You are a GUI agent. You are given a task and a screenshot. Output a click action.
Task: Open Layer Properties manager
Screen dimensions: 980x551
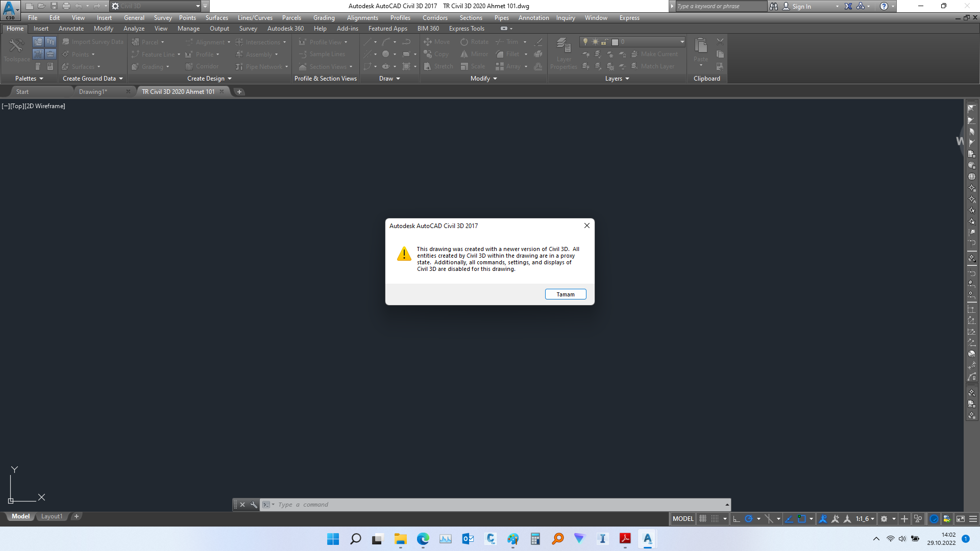tap(563, 54)
